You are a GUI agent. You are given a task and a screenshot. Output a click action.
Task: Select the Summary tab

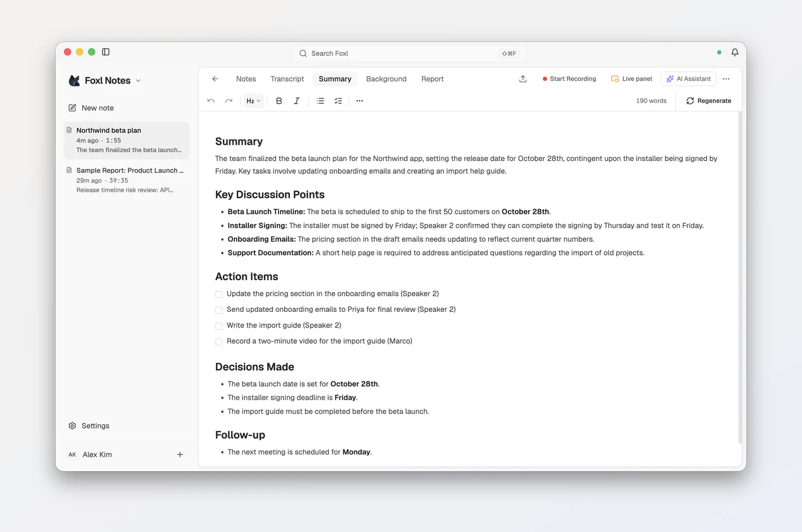tap(335, 79)
